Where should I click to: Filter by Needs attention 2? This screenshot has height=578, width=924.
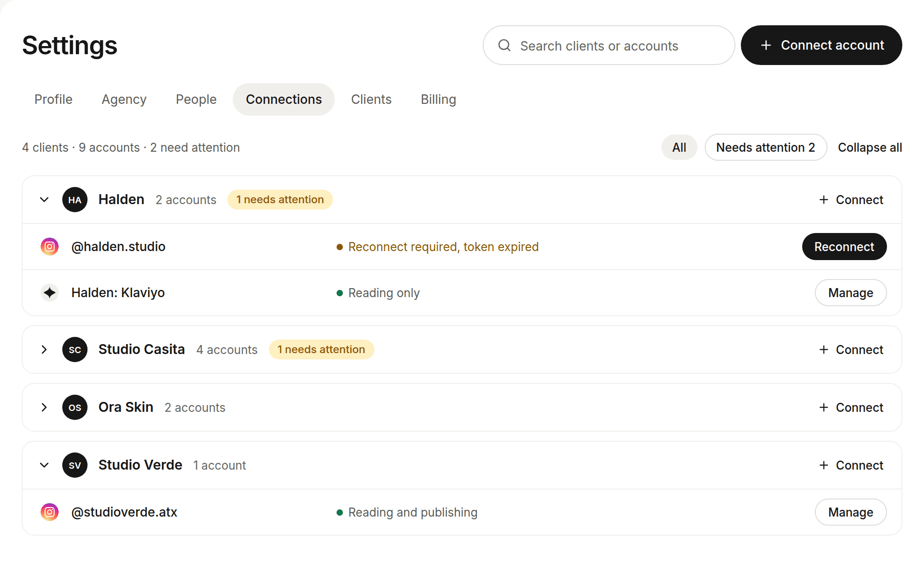[766, 147]
